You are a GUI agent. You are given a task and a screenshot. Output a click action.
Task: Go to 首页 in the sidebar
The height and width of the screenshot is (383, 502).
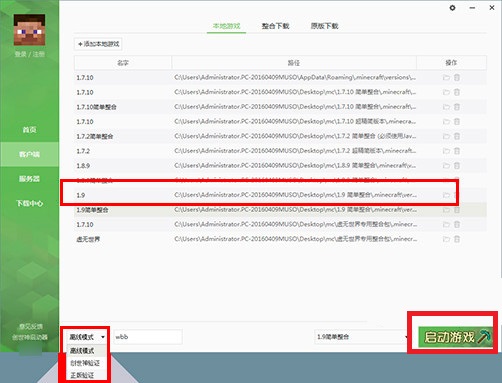[29, 130]
